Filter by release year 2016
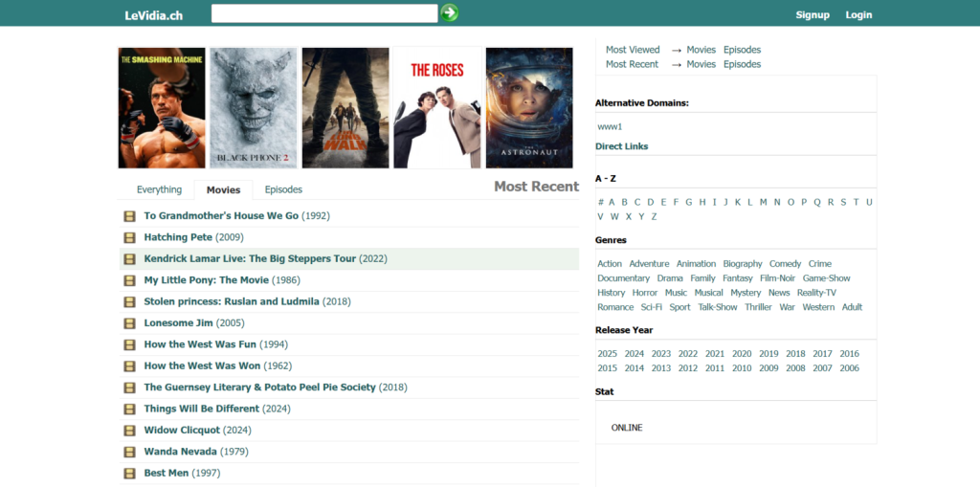980x487 pixels. tap(850, 354)
